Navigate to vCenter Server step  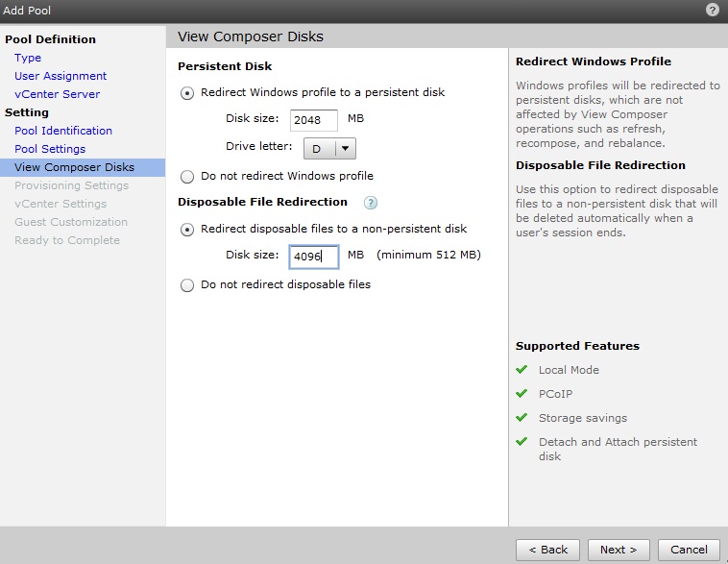point(57,94)
